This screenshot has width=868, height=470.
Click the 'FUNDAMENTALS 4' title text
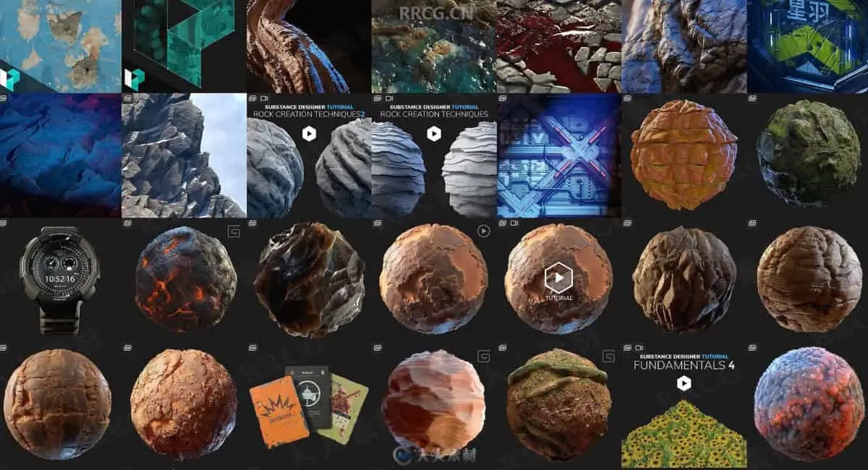point(684,365)
